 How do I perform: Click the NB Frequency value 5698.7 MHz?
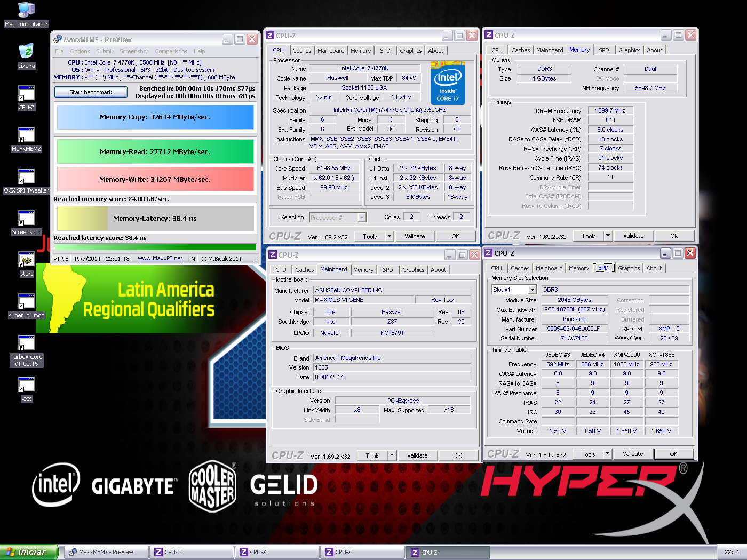650,88
